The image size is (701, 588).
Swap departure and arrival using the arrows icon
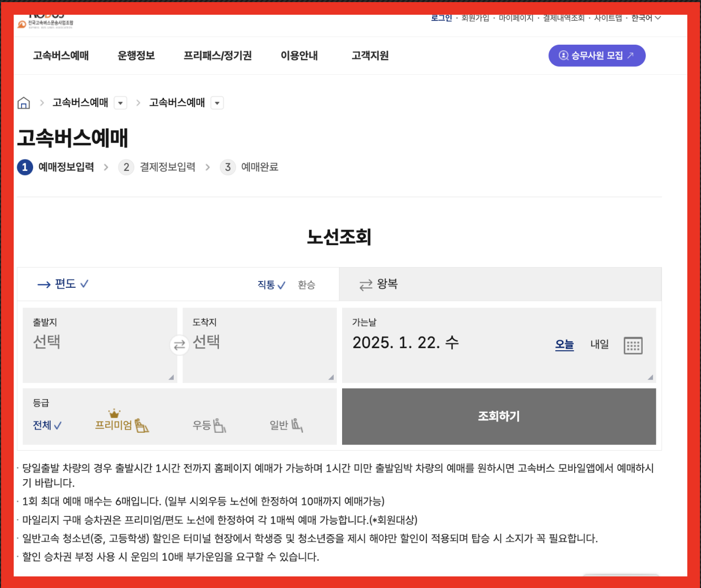(x=180, y=345)
